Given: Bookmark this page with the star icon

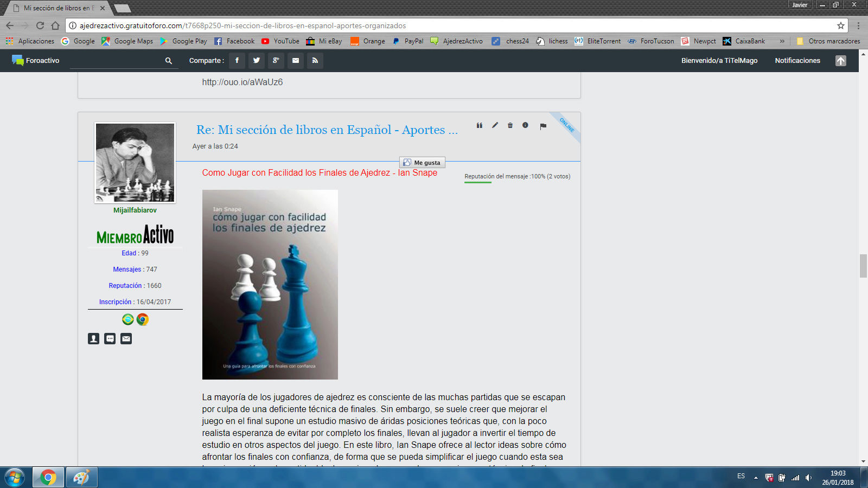Looking at the screenshot, I should (x=841, y=25).
